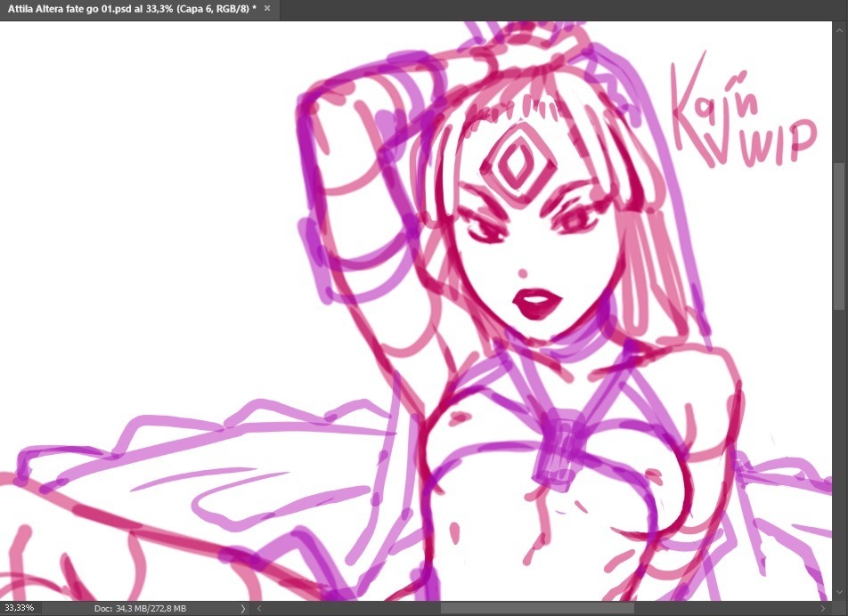The image size is (848, 616).
Task: Open the document status info arrow menu
Action: tap(243, 609)
